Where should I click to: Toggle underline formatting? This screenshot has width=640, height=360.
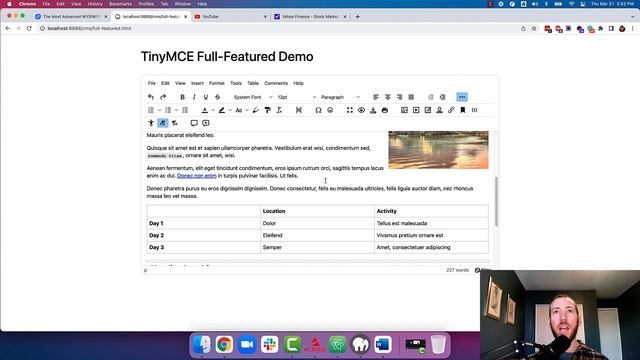[206, 97]
